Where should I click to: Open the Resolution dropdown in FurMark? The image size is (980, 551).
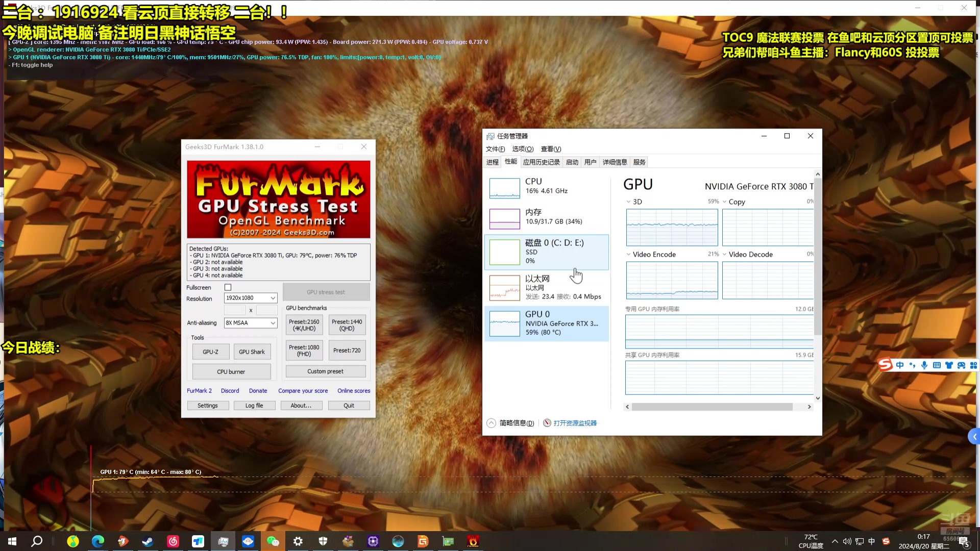point(251,298)
